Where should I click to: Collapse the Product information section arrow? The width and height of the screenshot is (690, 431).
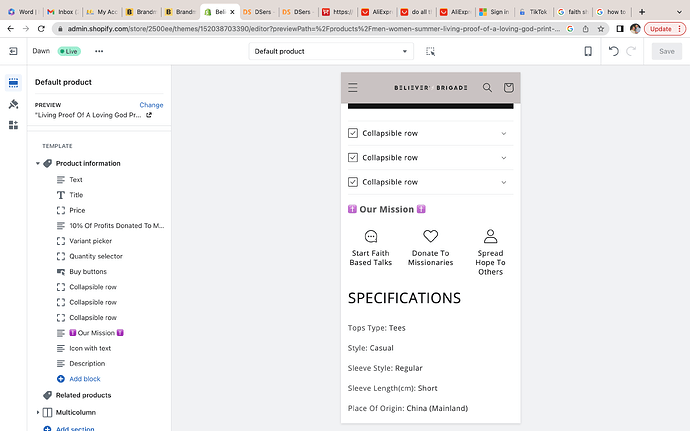38,163
